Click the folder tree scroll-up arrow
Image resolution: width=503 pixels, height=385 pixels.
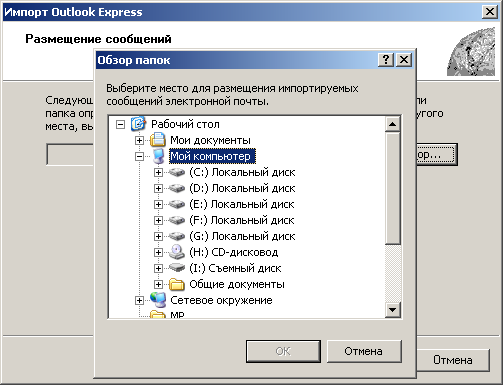393,124
